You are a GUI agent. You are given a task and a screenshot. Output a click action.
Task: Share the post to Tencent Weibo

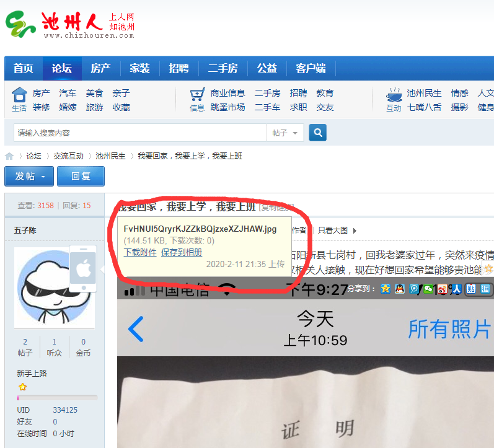pos(414,289)
